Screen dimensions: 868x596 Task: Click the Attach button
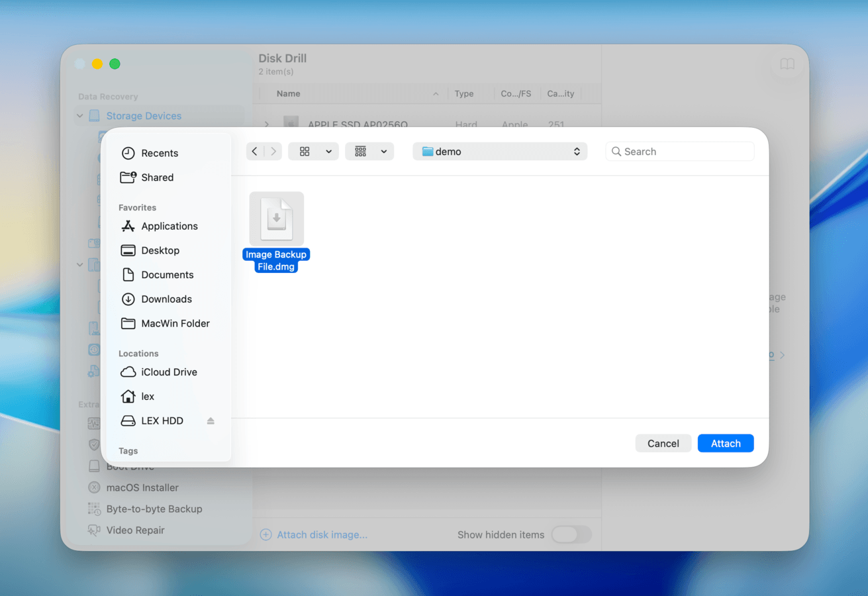pyautogui.click(x=726, y=443)
